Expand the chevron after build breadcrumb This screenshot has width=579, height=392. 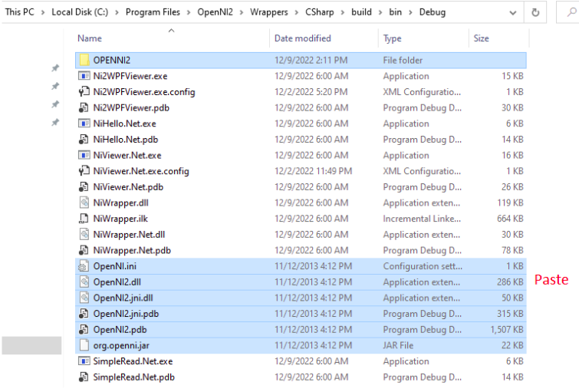380,12
